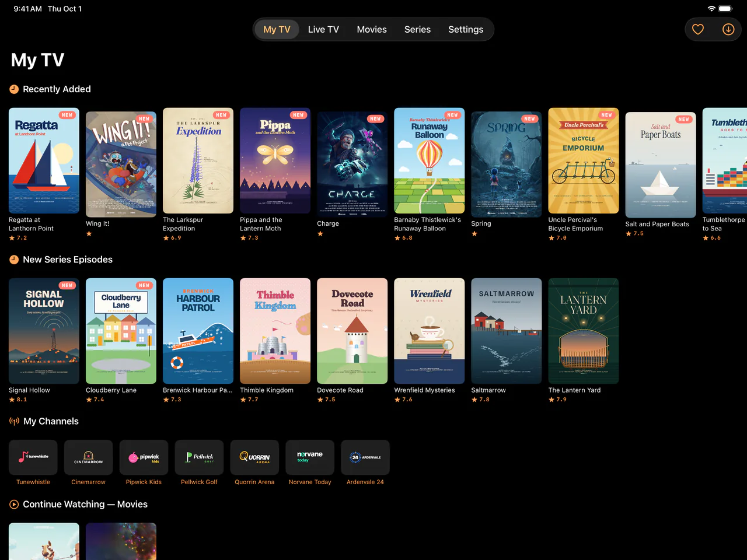The image size is (747, 560).
Task: Open Uncle Percival's Bicycle Emporium poster
Action: coord(584,160)
